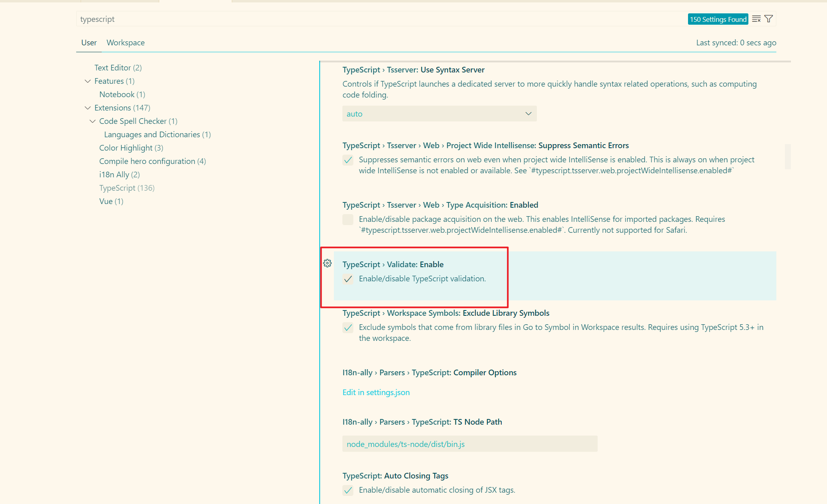Collapse the Features tree section
The height and width of the screenshot is (504, 827).
click(x=88, y=81)
